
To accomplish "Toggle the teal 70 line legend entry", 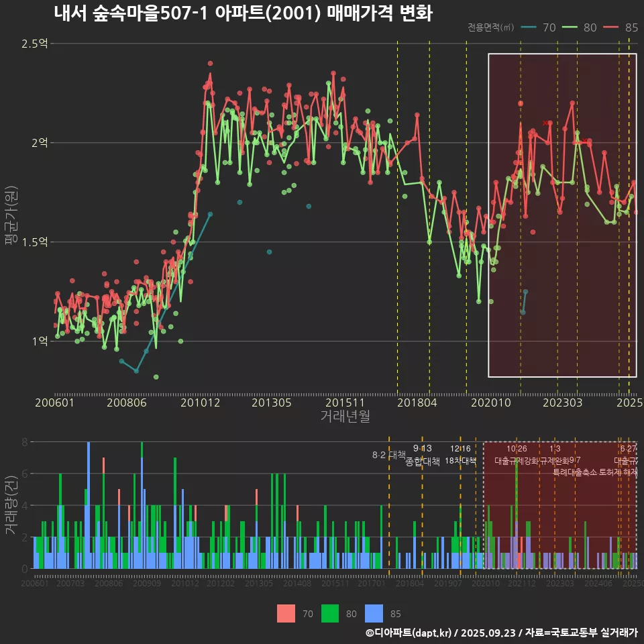I will point(539,28).
